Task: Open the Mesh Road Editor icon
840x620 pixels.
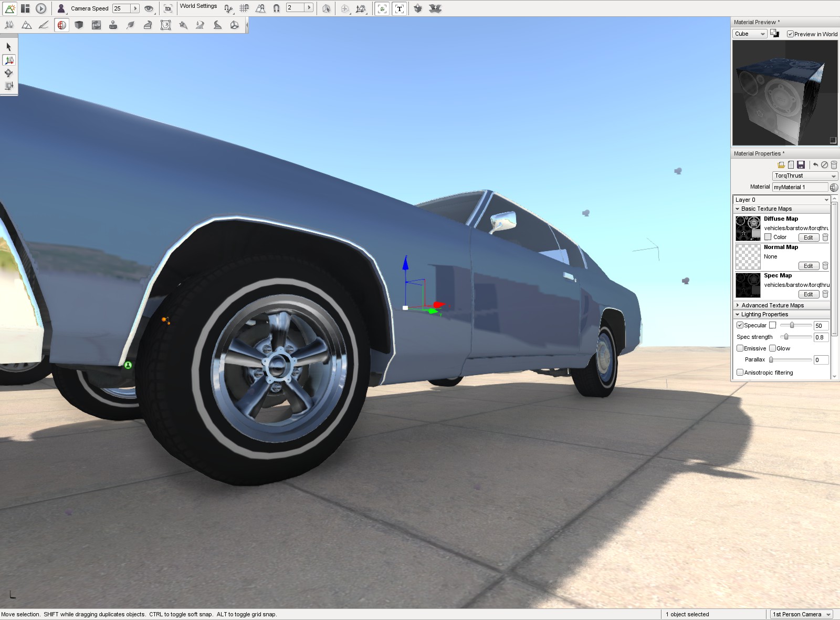Action: [148, 25]
